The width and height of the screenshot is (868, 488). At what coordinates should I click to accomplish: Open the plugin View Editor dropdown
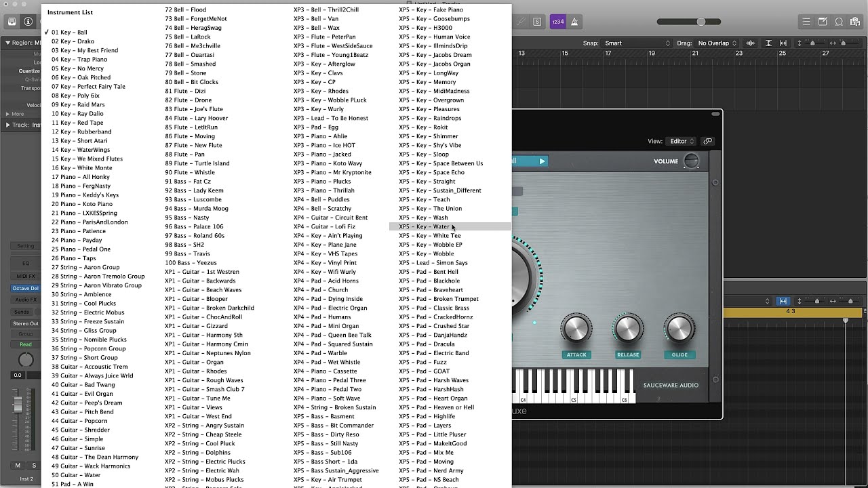[682, 141]
